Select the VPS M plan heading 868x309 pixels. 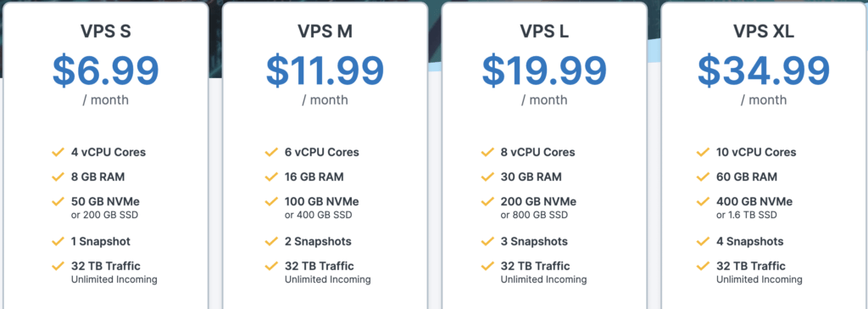point(325,31)
